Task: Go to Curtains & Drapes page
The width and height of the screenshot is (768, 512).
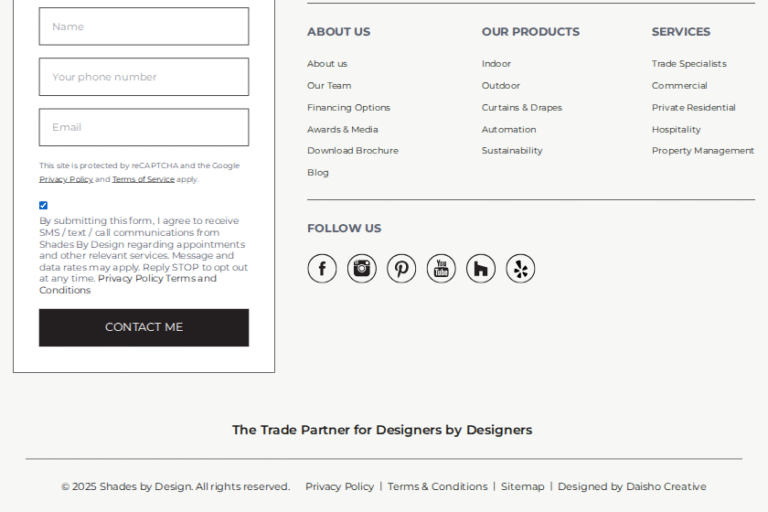Action: pyautogui.click(x=522, y=107)
